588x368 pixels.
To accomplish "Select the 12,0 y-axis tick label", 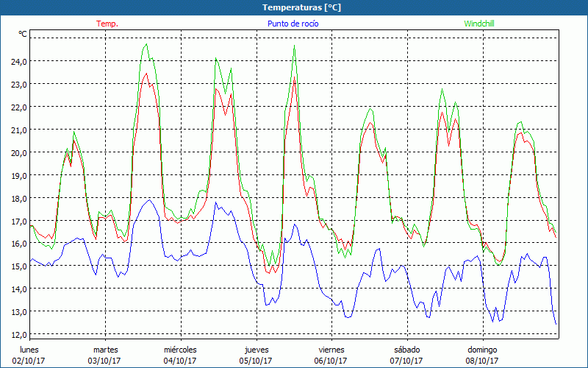I will (x=16, y=335).
